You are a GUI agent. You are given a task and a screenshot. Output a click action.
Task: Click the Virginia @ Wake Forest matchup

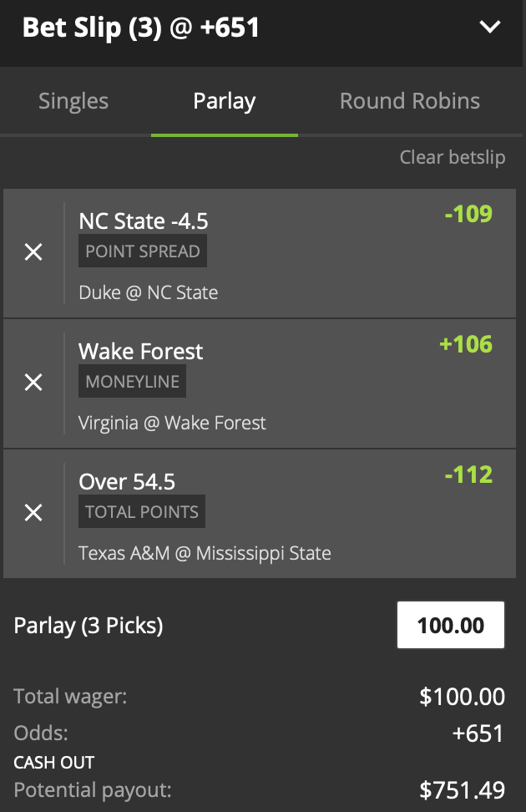coord(172,423)
